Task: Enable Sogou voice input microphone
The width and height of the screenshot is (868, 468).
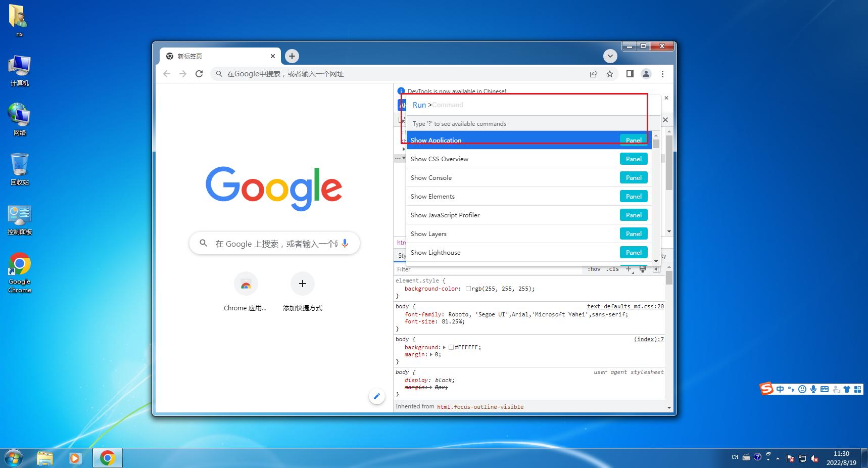Action: click(x=813, y=389)
